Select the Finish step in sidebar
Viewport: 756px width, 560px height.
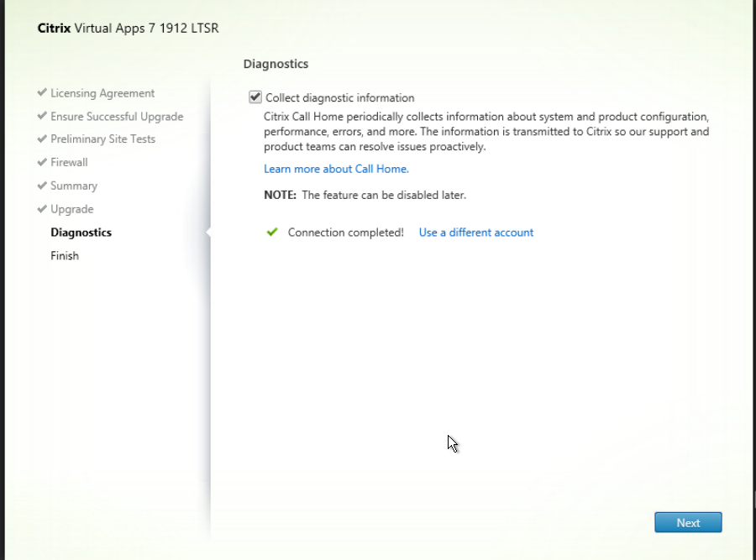coord(65,255)
